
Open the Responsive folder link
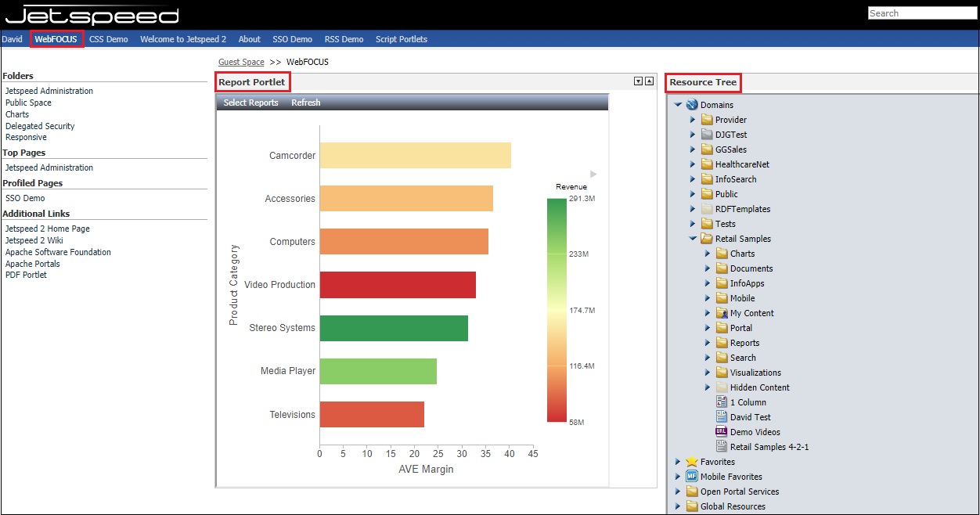point(26,137)
